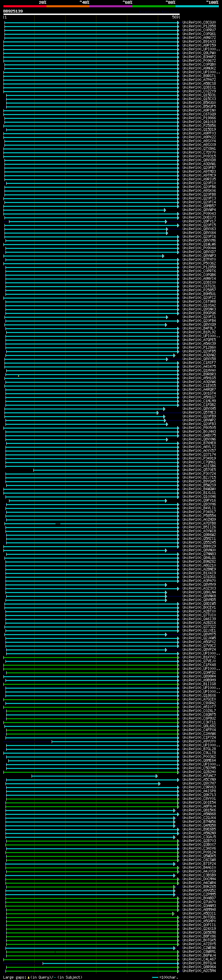Select the UniRef100_P19866 label
Viewport: 222px width, 980px height.
tap(199, 118)
